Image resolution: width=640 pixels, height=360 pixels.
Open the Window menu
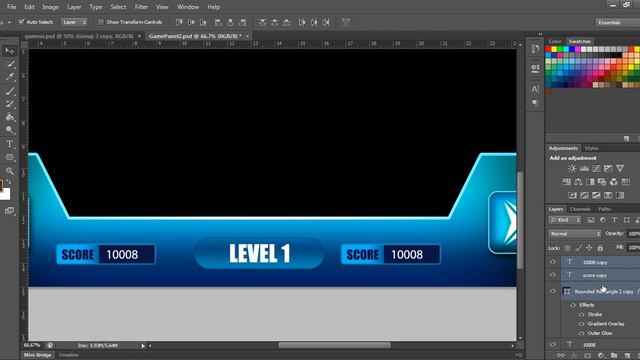pyautogui.click(x=188, y=7)
